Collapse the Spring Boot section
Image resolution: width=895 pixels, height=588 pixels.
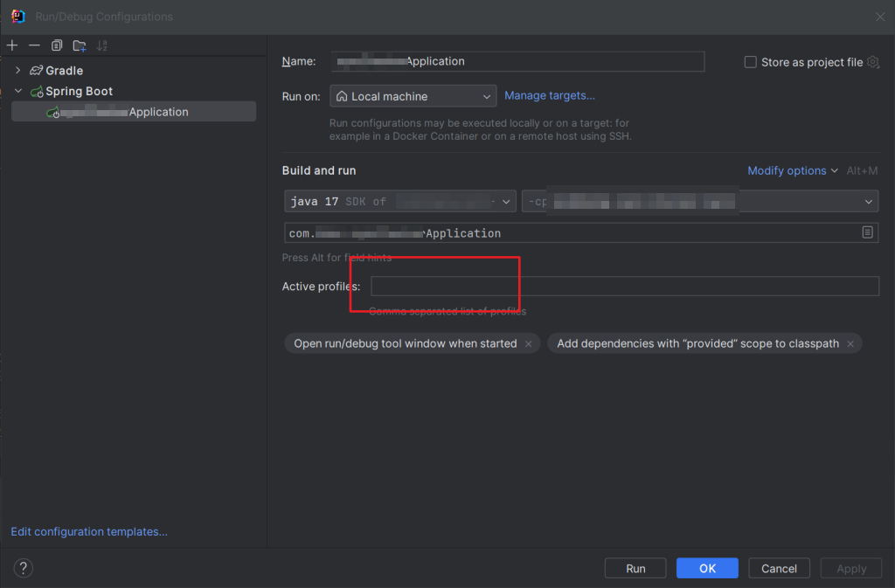tap(17, 91)
